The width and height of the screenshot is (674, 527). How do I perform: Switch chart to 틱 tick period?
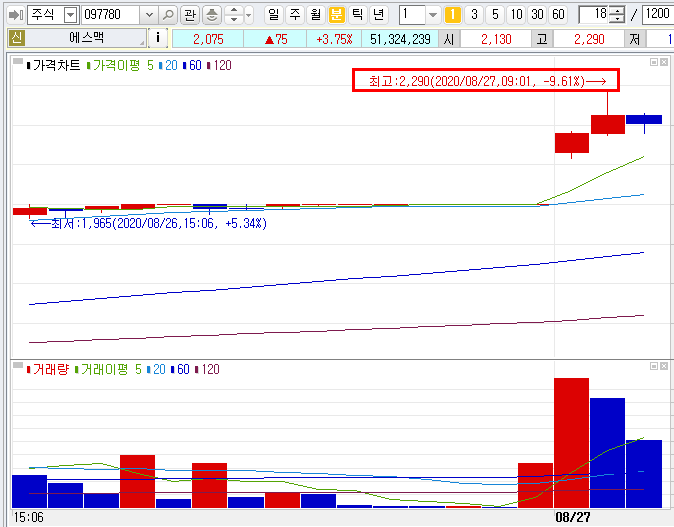(x=357, y=15)
